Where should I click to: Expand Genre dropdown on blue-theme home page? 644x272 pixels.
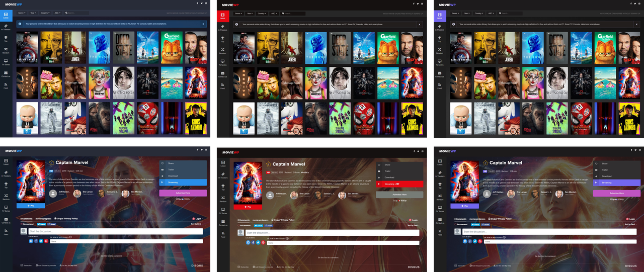(22, 13)
